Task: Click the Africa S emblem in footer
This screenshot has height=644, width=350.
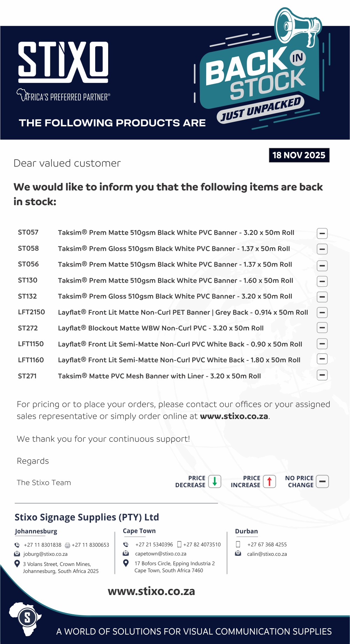Action: click(x=26, y=619)
